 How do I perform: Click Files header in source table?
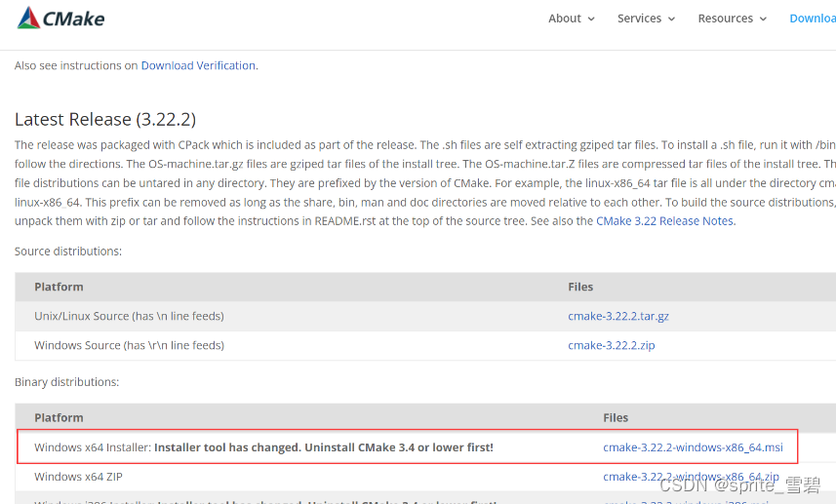pyautogui.click(x=580, y=287)
